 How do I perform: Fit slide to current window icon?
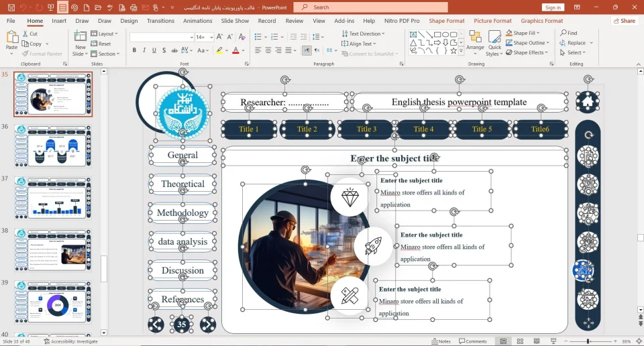639,341
